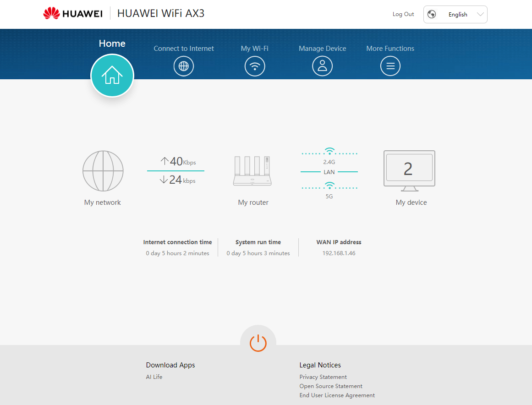The image size is (532, 405).
Task: Select the LAN connection label
Action: (x=329, y=172)
